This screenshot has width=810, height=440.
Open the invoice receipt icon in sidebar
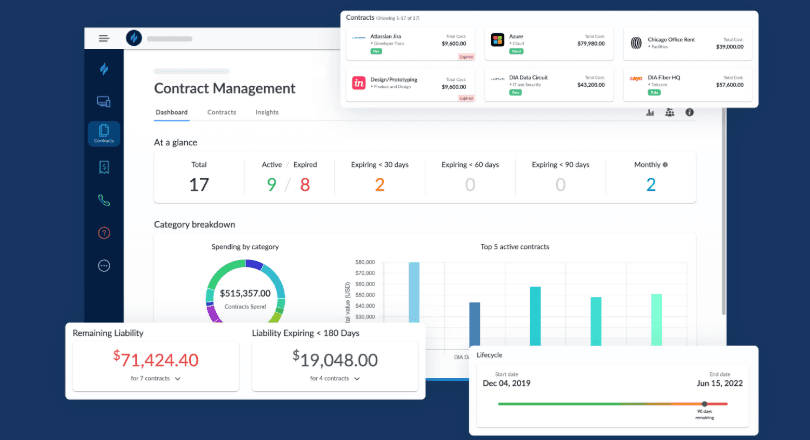point(104,167)
